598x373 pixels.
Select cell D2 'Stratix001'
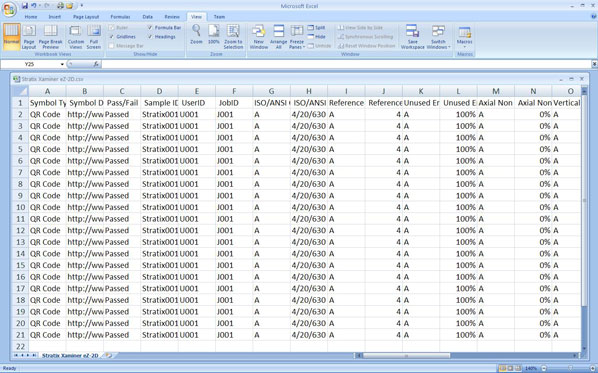pyautogui.click(x=159, y=114)
